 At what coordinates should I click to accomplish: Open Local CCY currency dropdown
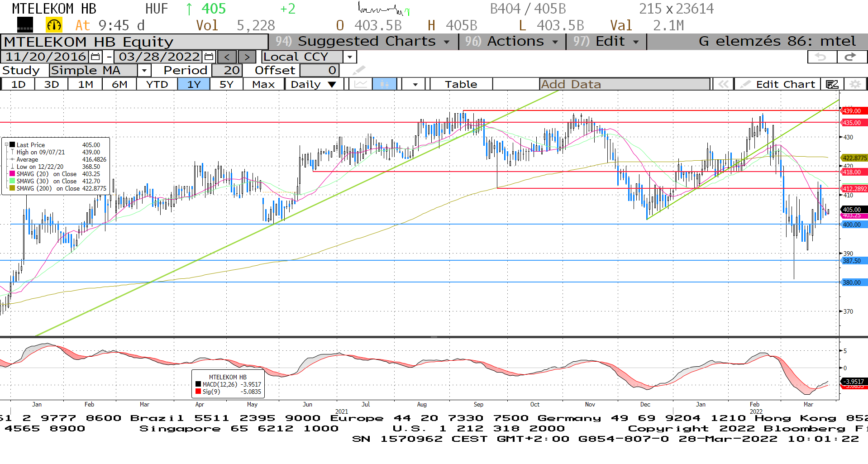[x=350, y=57]
